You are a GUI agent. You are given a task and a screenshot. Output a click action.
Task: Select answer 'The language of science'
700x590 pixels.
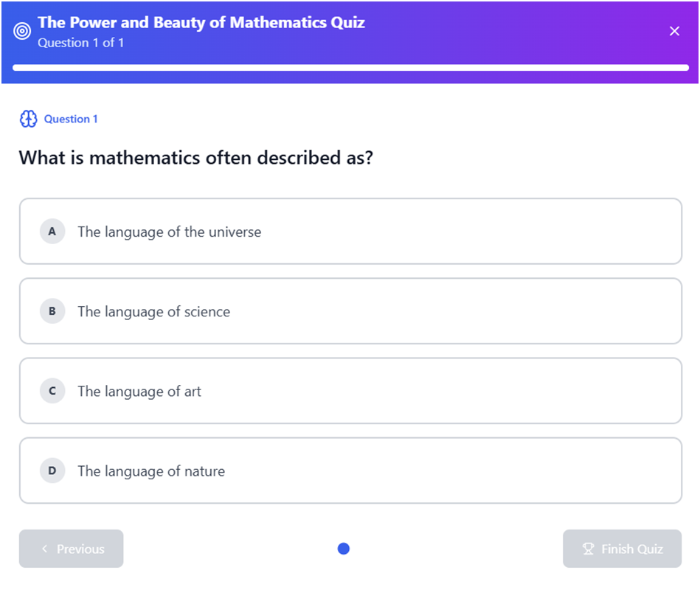coord(350,311)
